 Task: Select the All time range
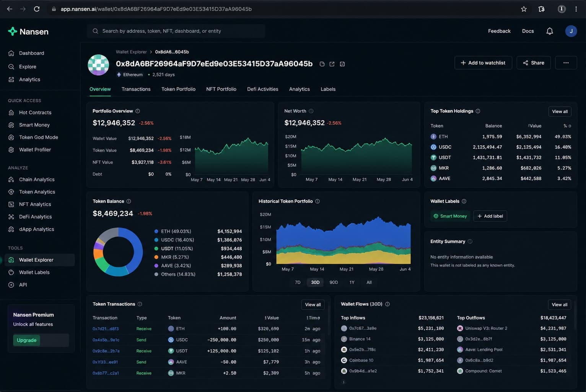(x=369, y=282)
